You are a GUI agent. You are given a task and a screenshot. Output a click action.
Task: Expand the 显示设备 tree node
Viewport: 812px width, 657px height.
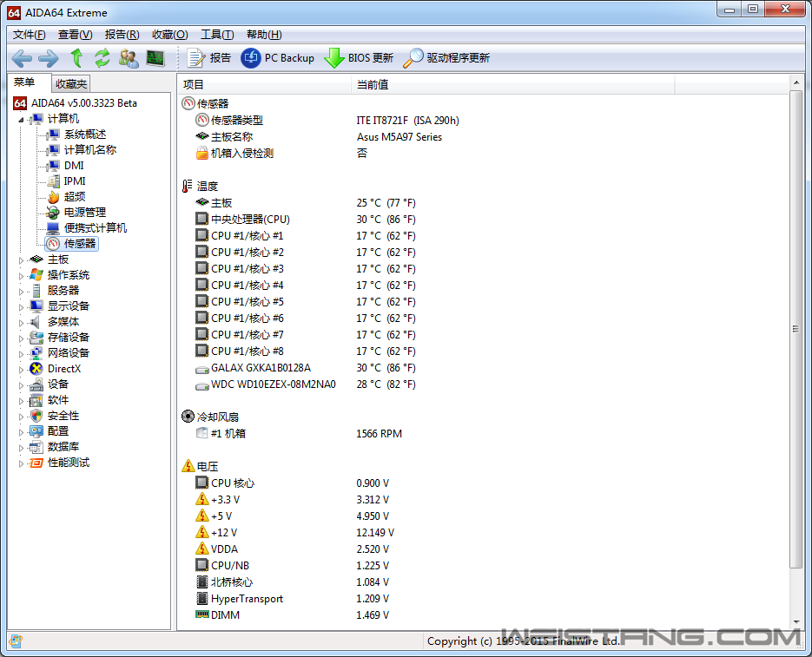tap(21, 307)
